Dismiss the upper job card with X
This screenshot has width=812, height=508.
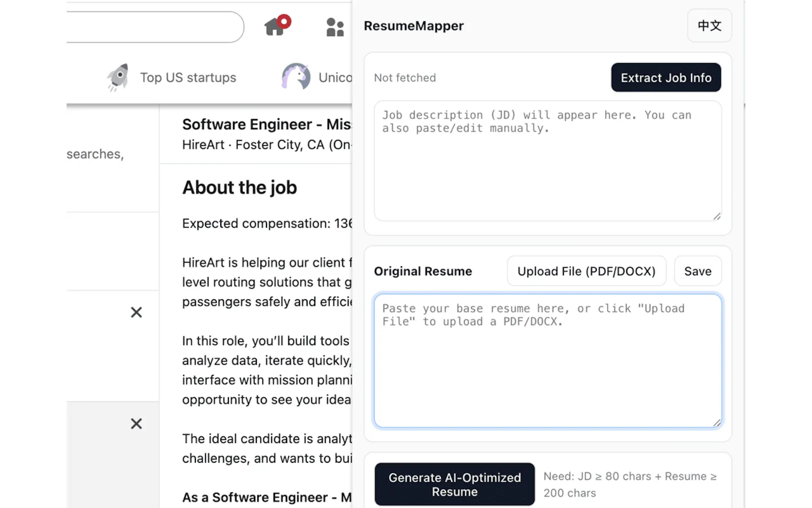pyautogui.click(x=136, y=312)
